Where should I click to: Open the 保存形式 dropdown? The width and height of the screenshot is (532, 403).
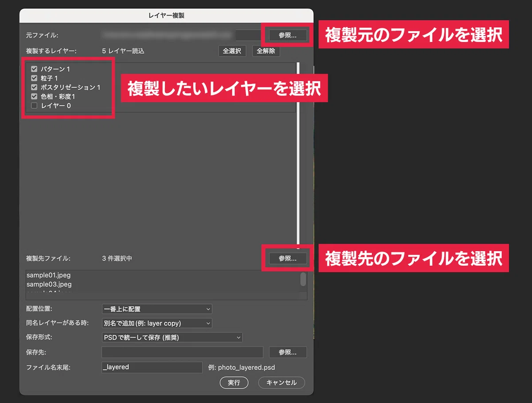click(x=172, y=337)
